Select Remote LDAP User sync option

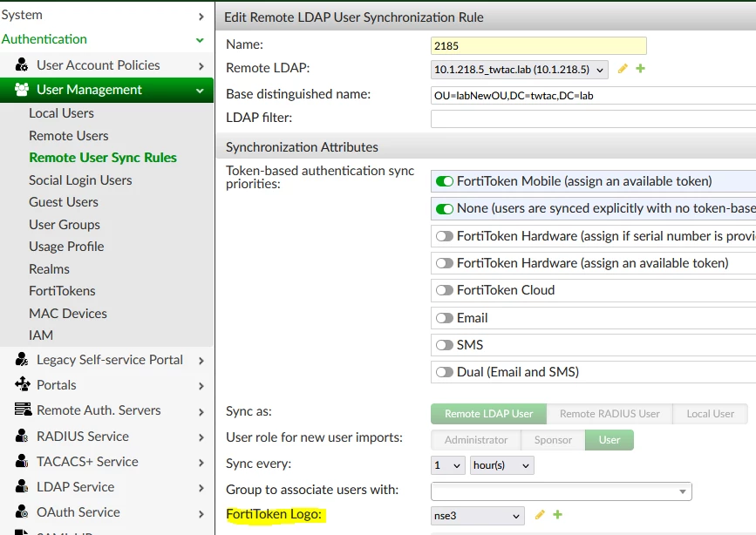[488, 414]
